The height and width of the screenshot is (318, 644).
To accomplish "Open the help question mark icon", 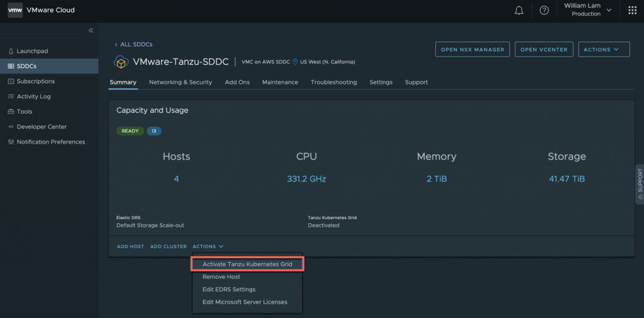I will click(x=544, y=10).
